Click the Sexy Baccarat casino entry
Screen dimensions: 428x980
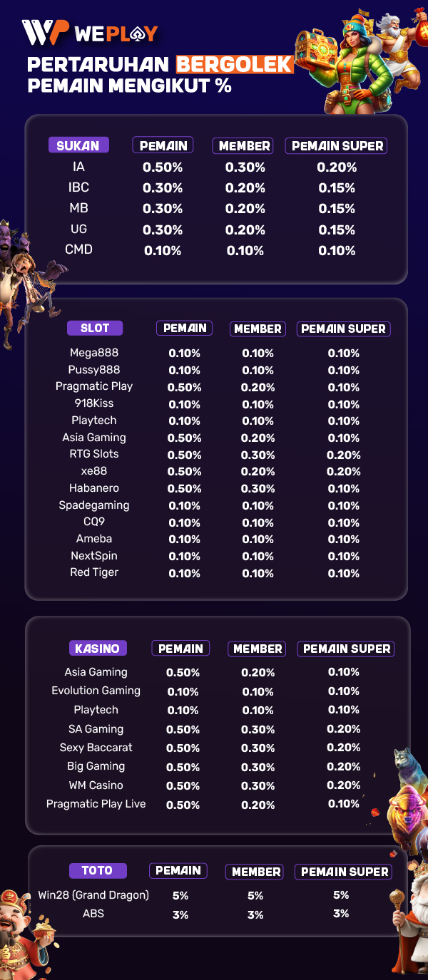point(96,748)
